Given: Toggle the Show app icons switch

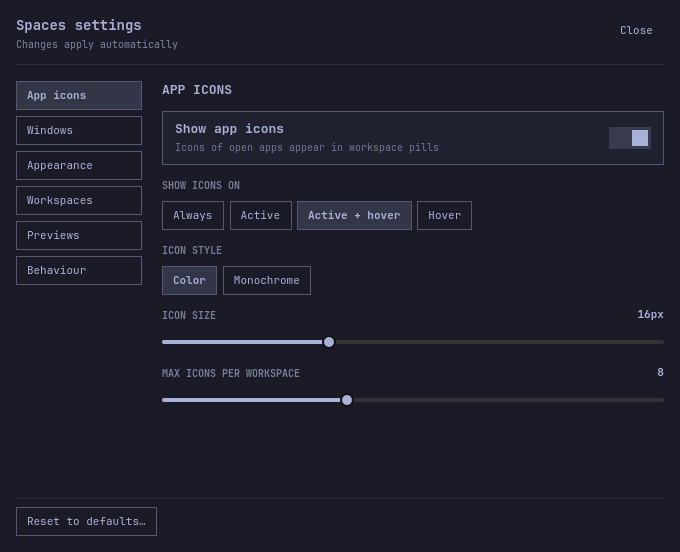Looking at the screenshot, I should tap(630, 138).
